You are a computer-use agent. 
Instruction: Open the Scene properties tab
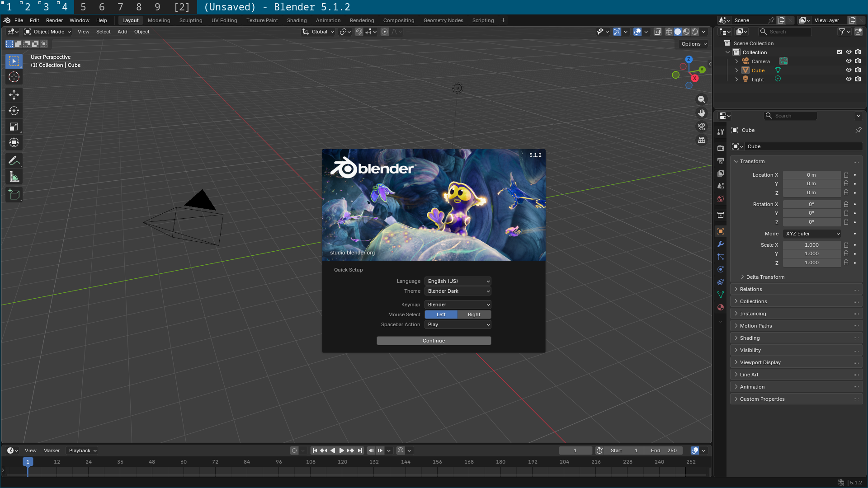click(x=721, y=186)
